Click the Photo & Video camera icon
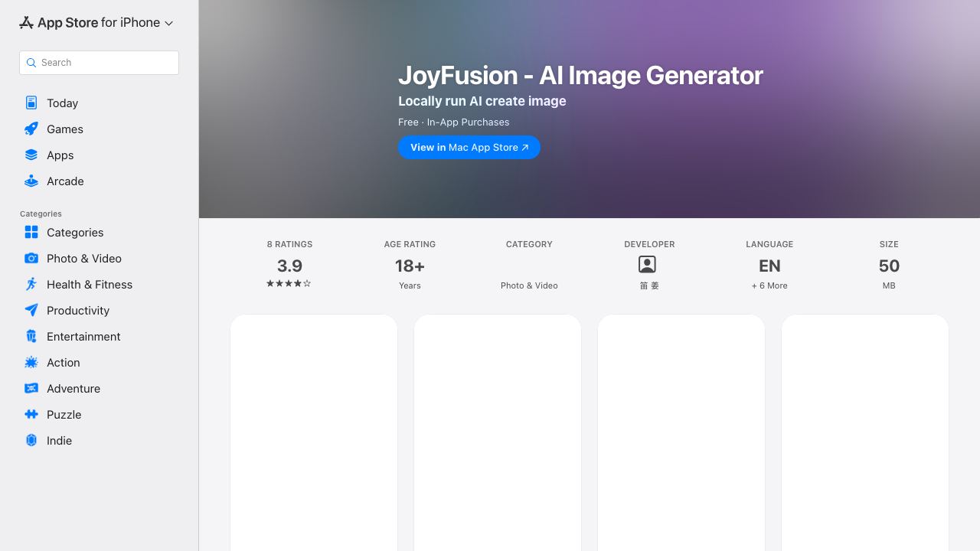Viewport: 980px width, 551px height. pos(31,258)
